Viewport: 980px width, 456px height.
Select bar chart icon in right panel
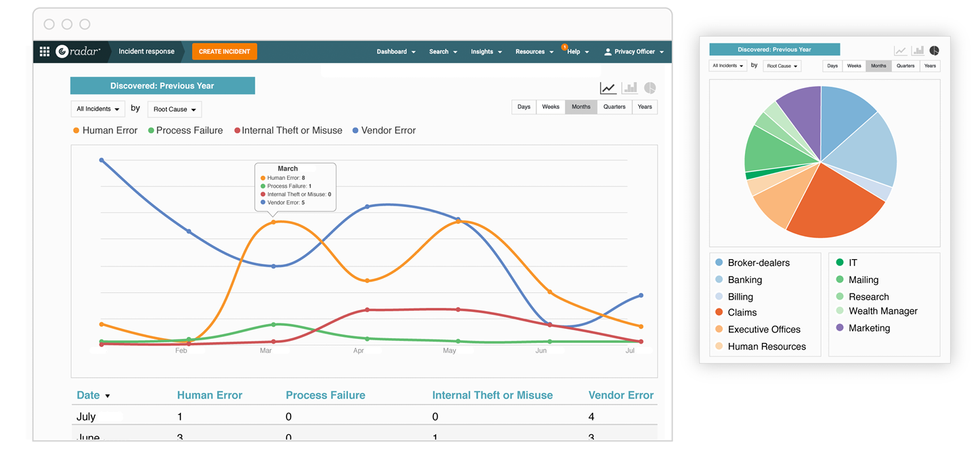coord(918,51)
